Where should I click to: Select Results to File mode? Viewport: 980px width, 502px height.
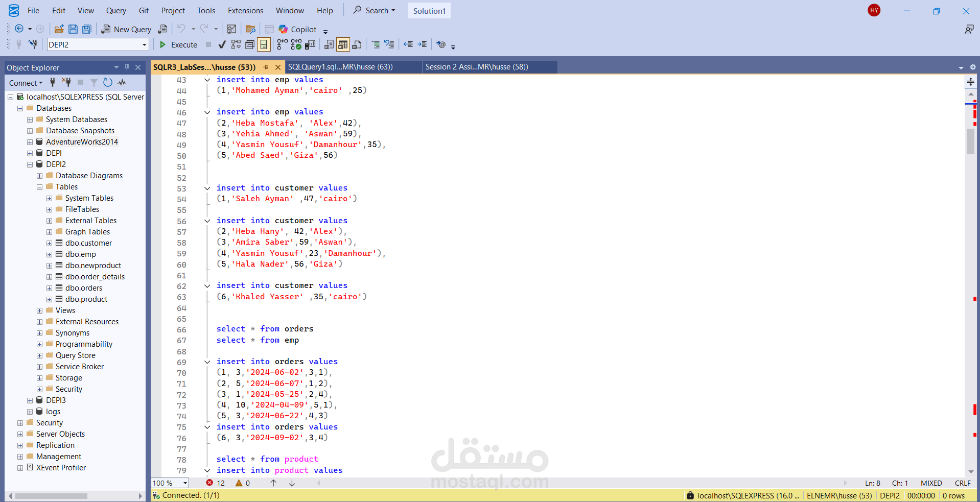(357, 44)
